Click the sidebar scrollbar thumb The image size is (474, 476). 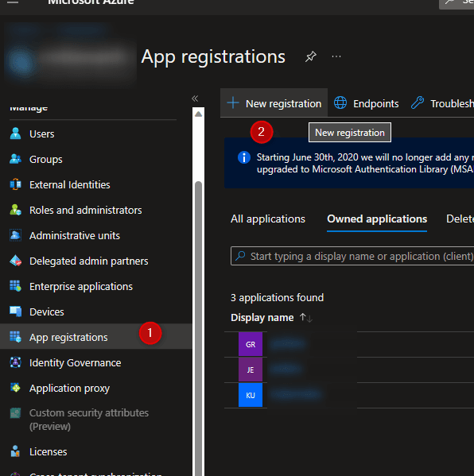(198, 328)
